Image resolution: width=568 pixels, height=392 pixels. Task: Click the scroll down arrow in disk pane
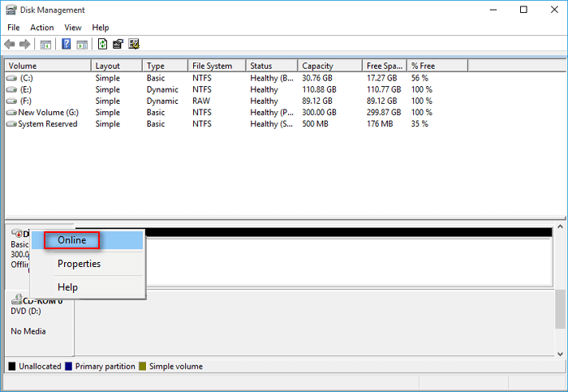click(559, 353)
